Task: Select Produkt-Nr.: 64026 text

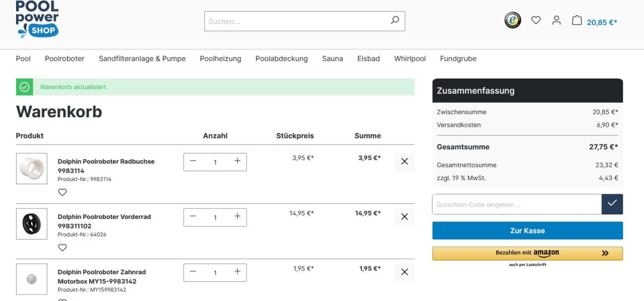Action: pos(82,235)
